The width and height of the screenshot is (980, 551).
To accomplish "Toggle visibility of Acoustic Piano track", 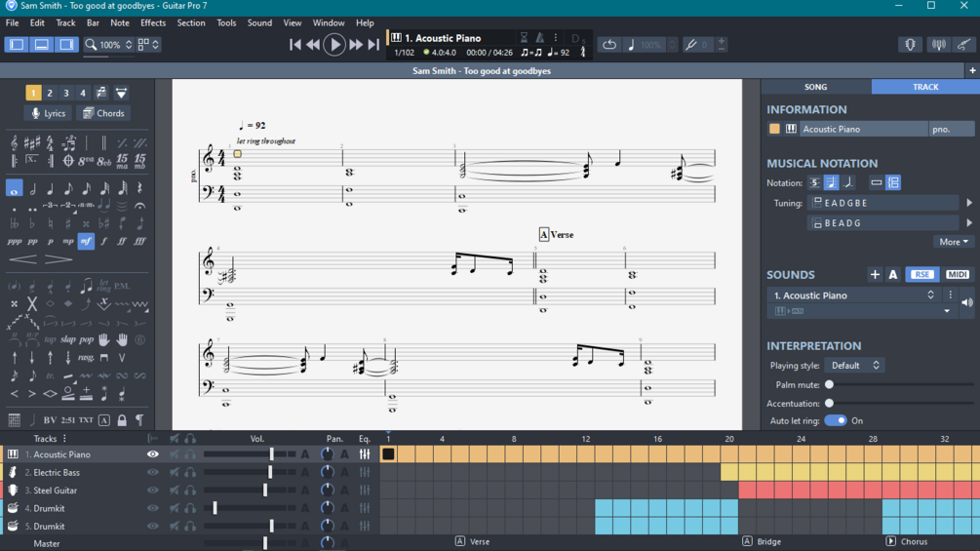I will (152, 454).
